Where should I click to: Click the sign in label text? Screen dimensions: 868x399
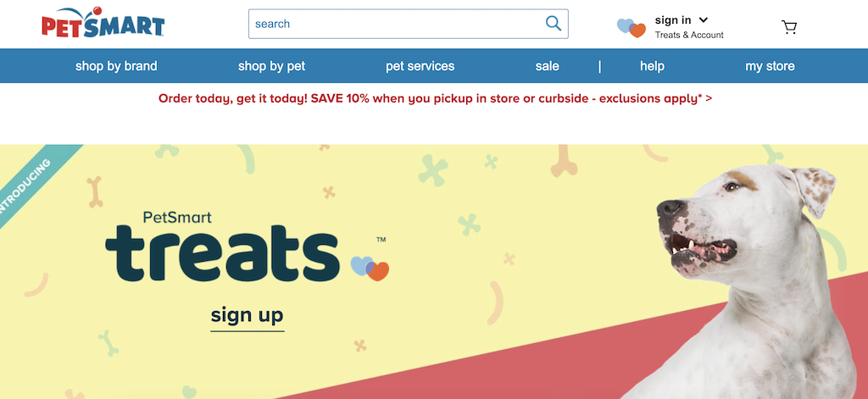[x=672, y=20]
